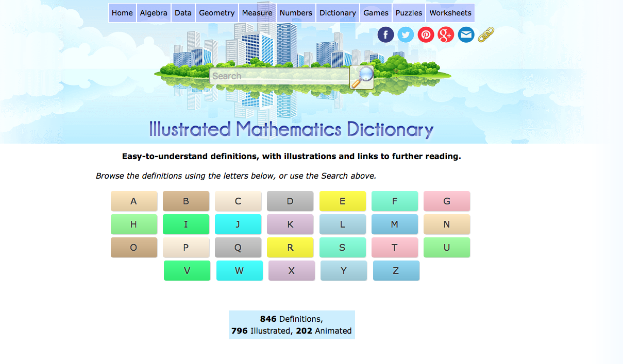Screen dimensions: 623x364
Task: Copy the page link using the chain icon
Action: tap(485, 34)
